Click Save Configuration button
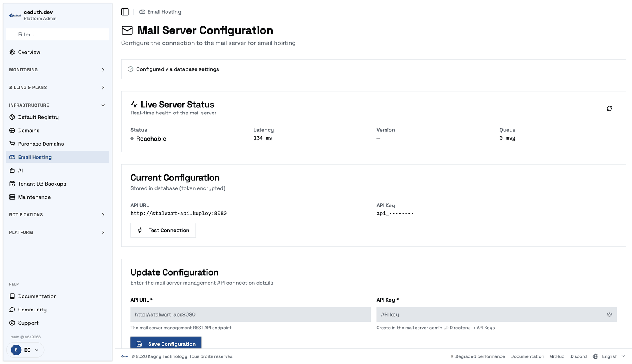The height and width of the screenshot is (364, 632). point(166,343)
